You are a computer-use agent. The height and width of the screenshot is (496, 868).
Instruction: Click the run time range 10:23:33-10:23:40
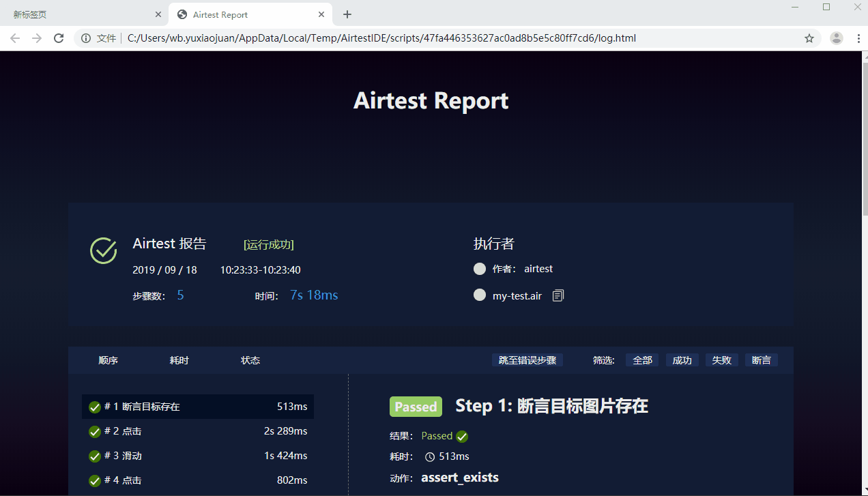tap(260, 270)
